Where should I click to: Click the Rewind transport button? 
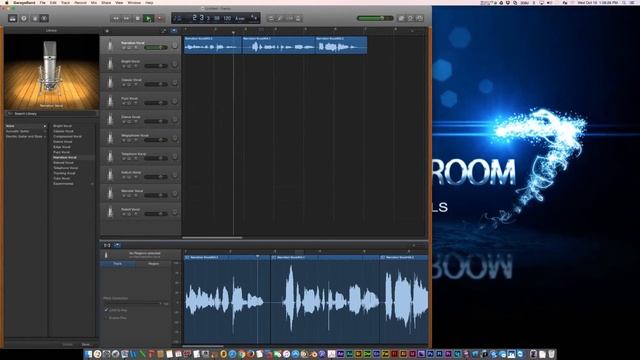116,18
